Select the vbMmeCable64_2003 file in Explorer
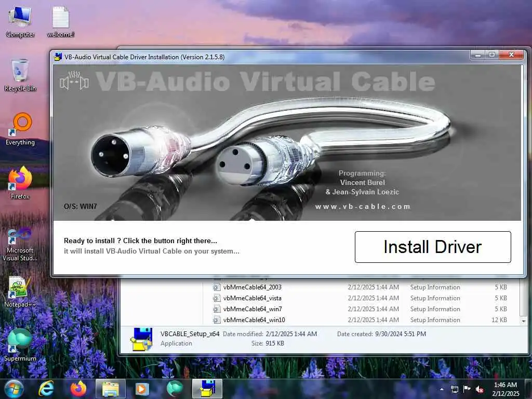The height and width of the screenshot is (399, 532). 252,287
